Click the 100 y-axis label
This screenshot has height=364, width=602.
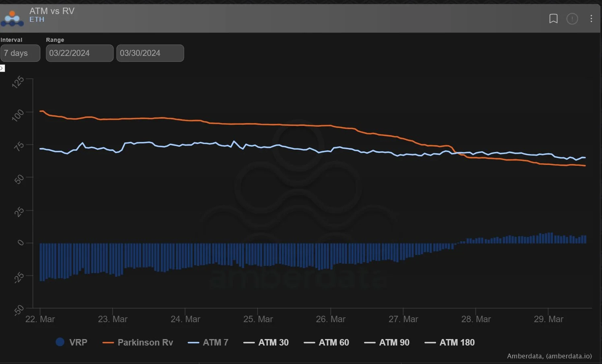(18, 115)
